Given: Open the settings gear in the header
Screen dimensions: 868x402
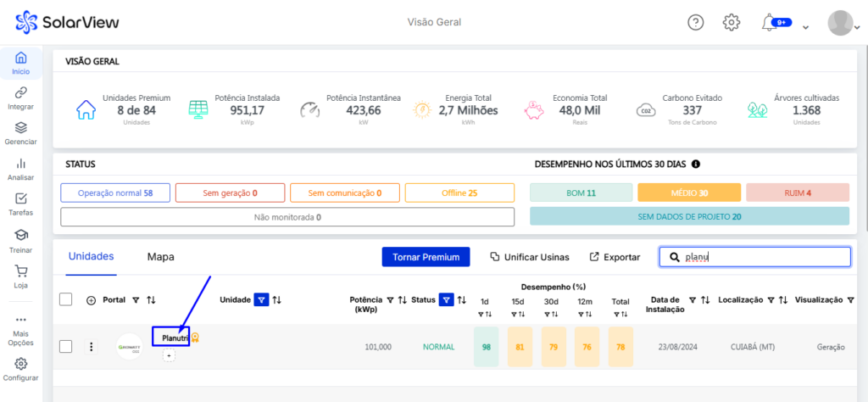Looking at the screenshot, I should pyautogui.click(x=732, y=22).
